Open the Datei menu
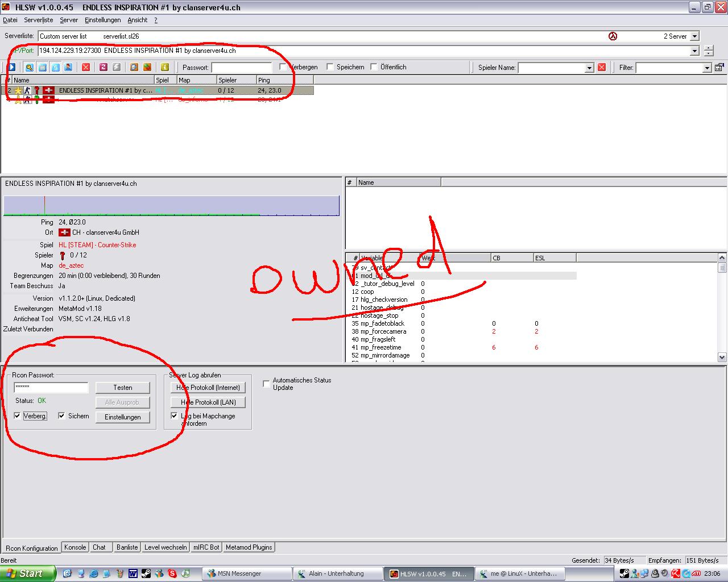 pyautogui.click(x=10, y=20)
